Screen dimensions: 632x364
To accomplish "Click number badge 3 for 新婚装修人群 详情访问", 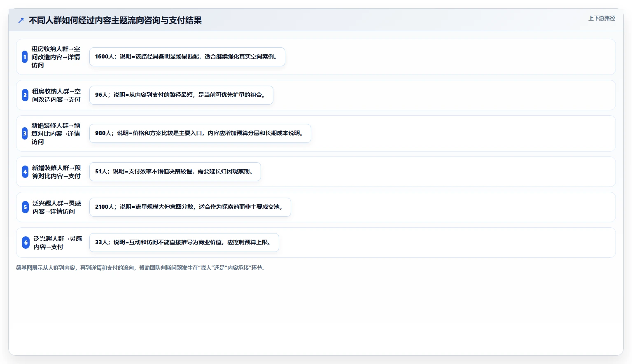I will (25, 133).
